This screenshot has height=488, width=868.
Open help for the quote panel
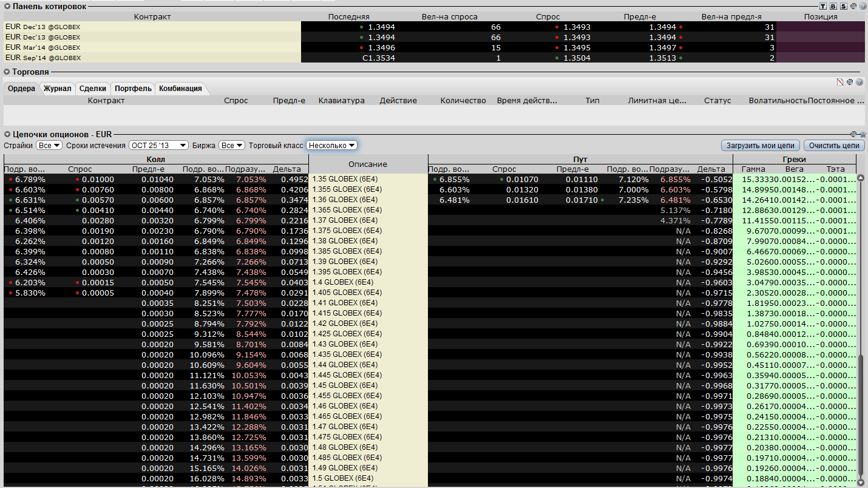[863, 6]
